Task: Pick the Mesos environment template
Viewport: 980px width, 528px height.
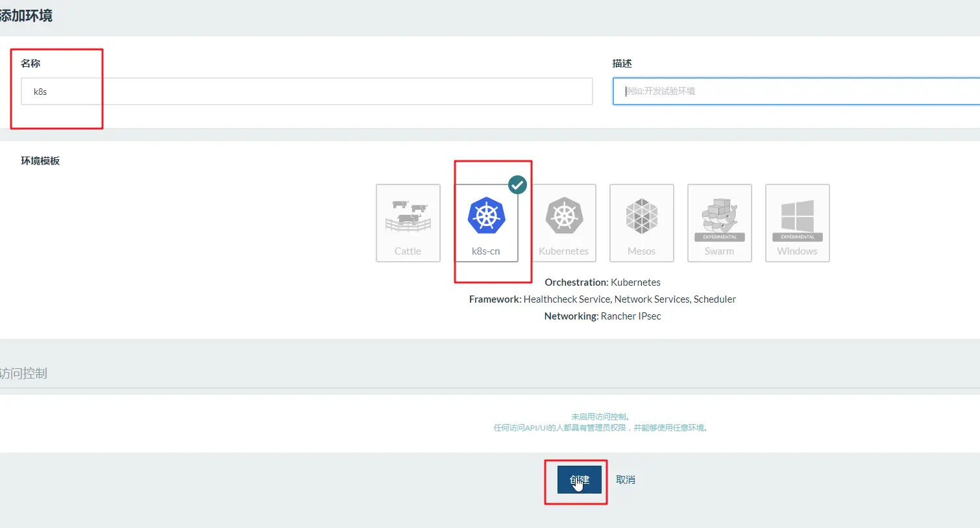Action: point(642,223)
